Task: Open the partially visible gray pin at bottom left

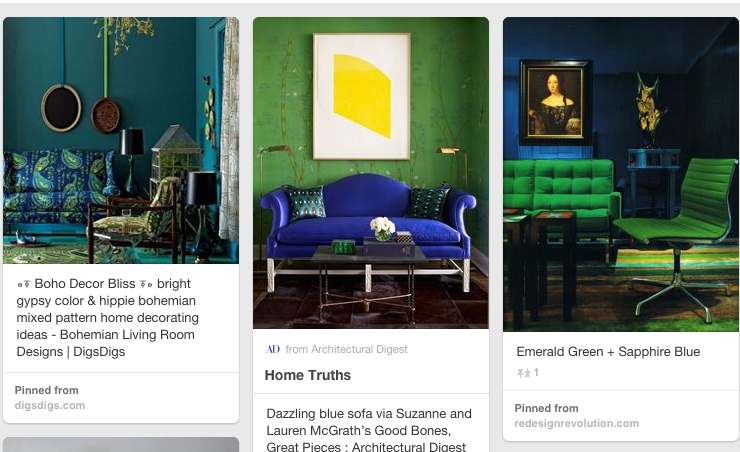Action: click(x=121, y=444)
